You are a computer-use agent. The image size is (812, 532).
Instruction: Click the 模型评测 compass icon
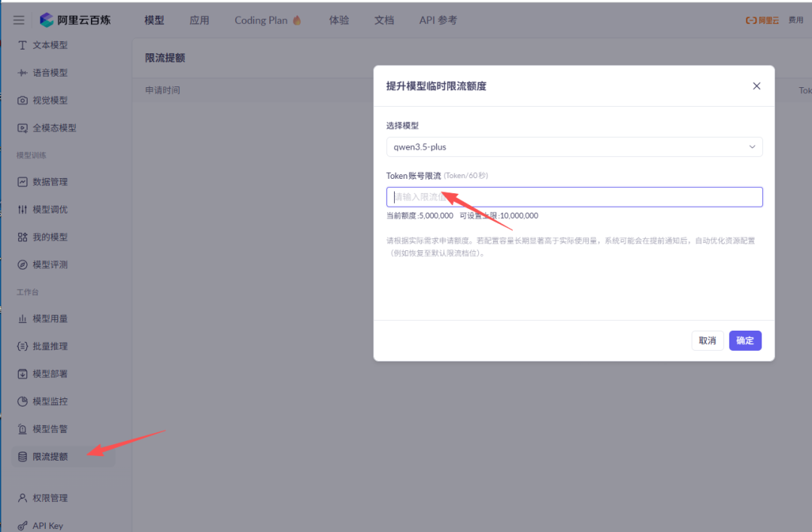tap(23, 264)
